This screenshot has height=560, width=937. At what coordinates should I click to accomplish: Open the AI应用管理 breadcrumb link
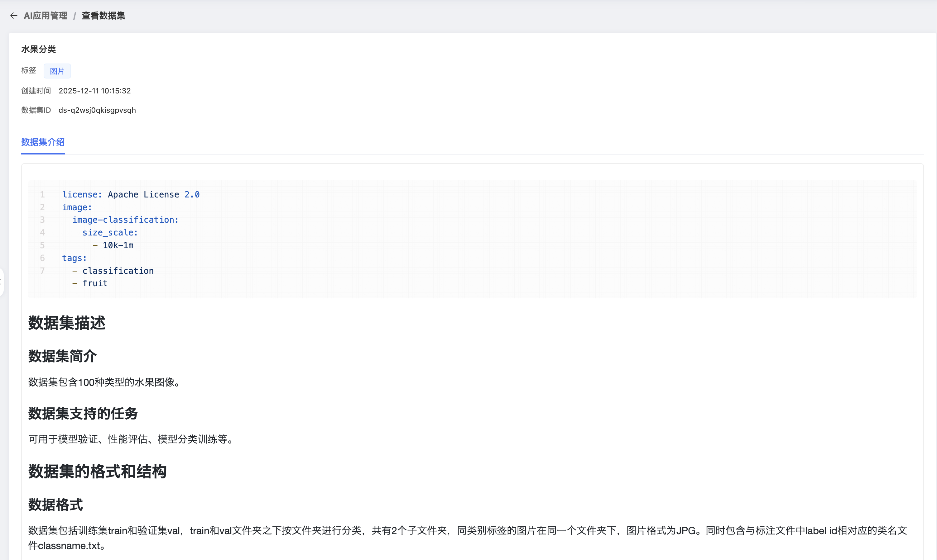pos(45,16)
